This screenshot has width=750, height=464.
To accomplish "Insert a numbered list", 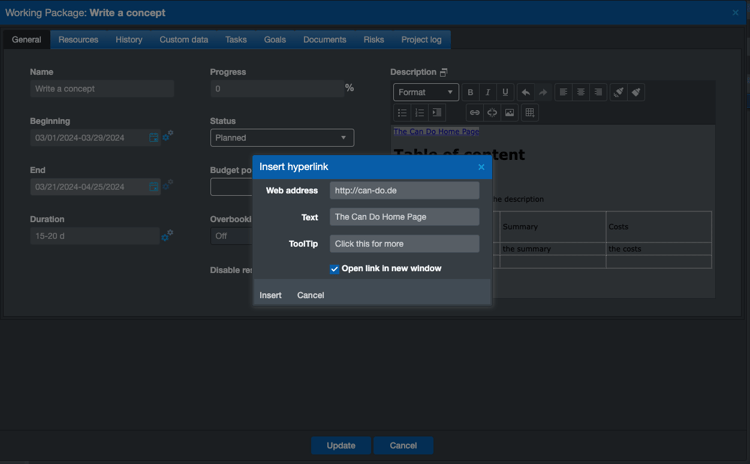I will pos(419,112).
